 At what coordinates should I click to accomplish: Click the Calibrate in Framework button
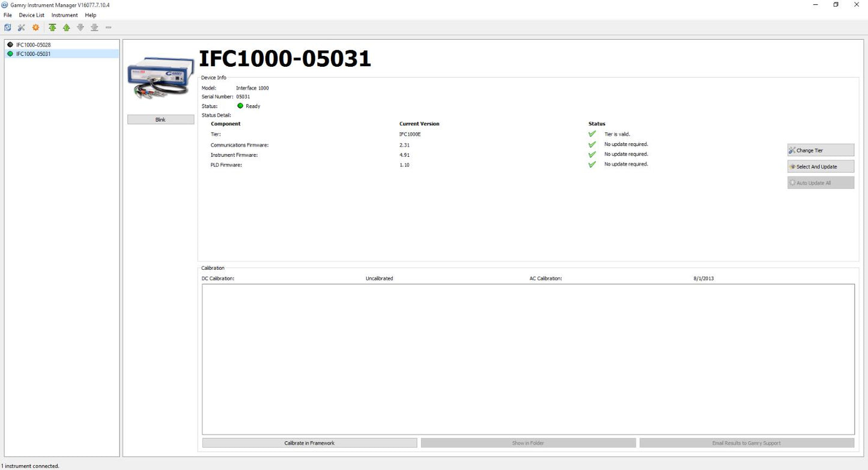[x=309, y=443]
